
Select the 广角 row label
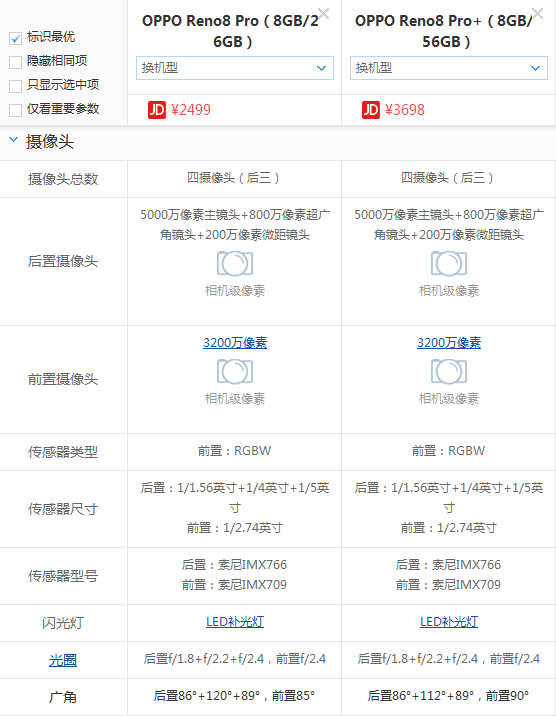63,697
